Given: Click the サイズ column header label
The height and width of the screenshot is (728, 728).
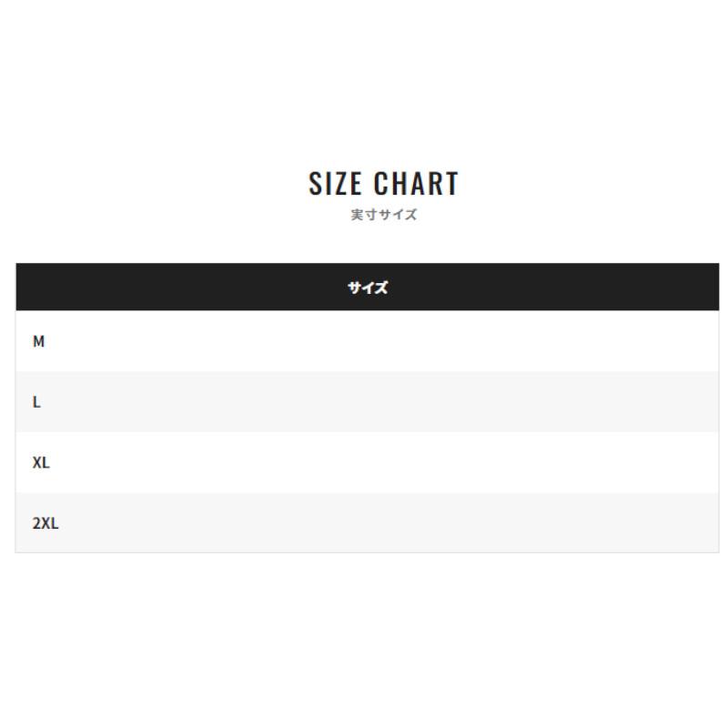Looking at the screenshot, I should [x=368, y=288].
